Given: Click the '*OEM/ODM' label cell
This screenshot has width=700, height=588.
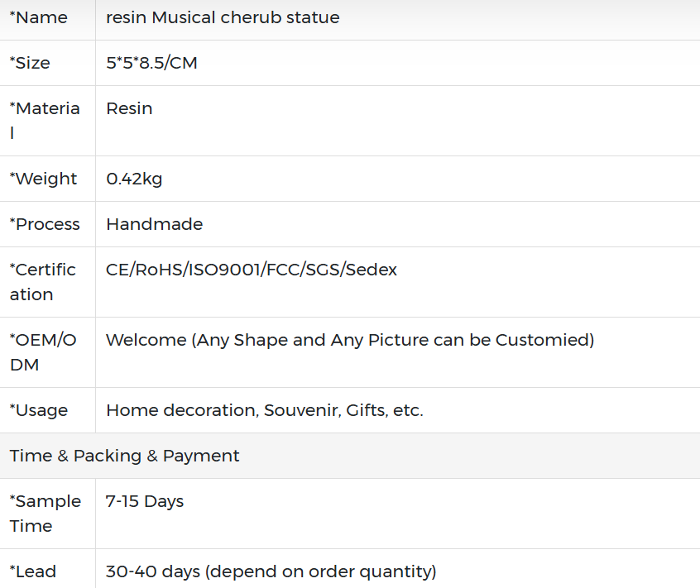Looking at the screenshot, I should (43, 351).
